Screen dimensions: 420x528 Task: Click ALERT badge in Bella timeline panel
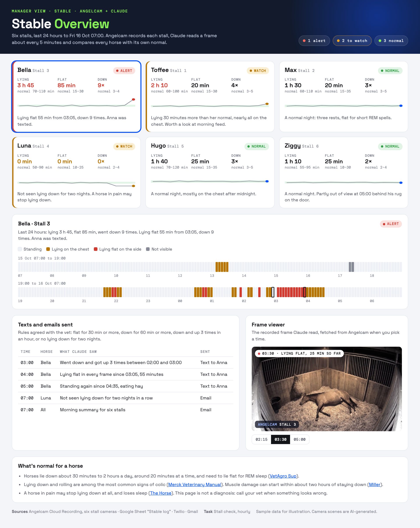click(391, 224)
